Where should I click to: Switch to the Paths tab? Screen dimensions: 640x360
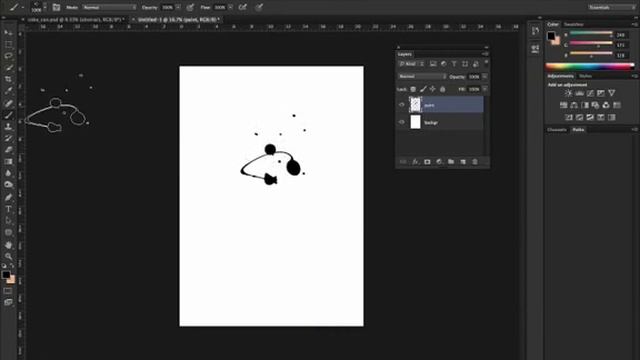[x=578, y=130]
